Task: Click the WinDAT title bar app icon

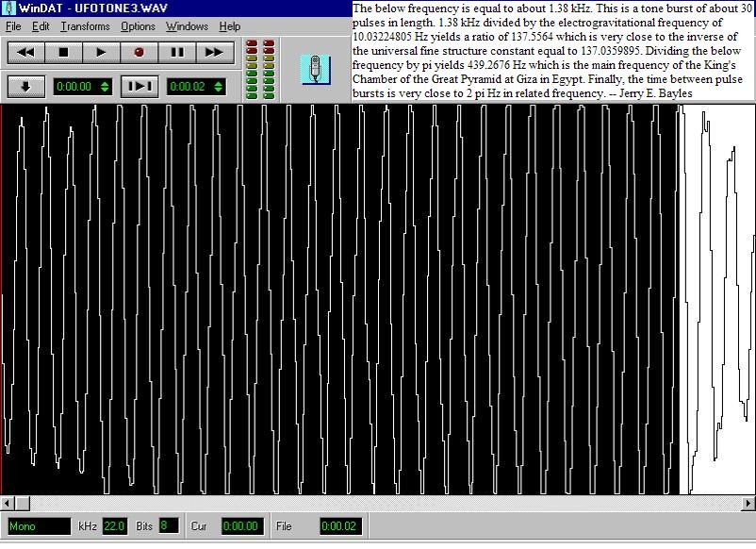Action: (8, 8)
